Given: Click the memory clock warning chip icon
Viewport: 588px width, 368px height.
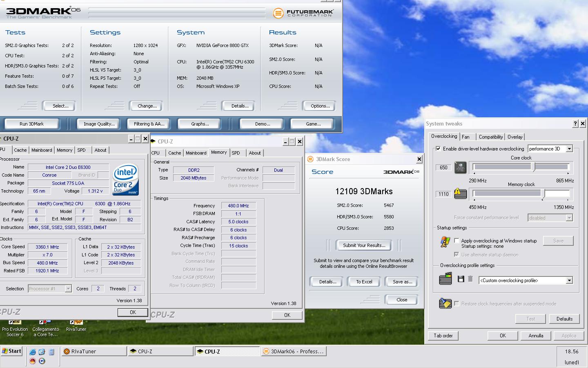Looking at the screenshot, I should (460, 194).
